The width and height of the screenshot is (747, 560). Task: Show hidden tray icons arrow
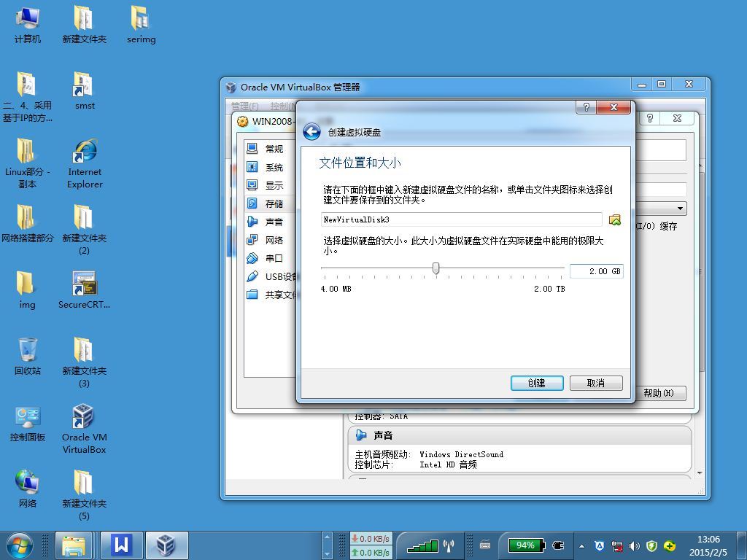pos(581,546)
